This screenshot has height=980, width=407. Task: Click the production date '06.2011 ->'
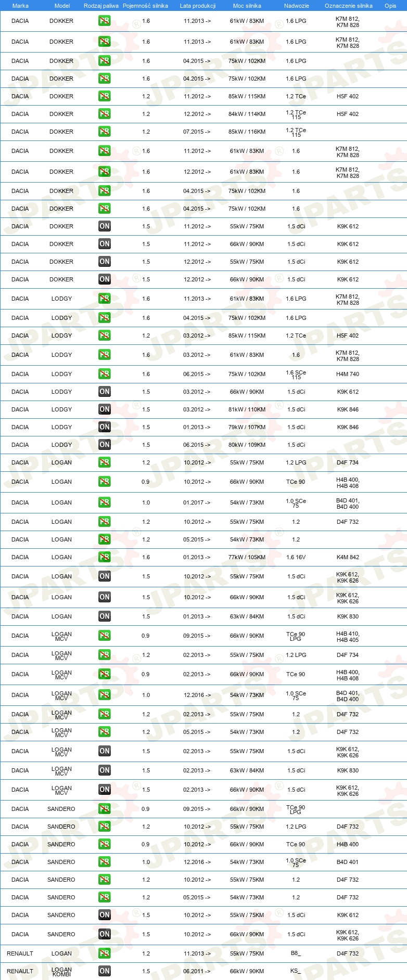[x=197, y=971]
